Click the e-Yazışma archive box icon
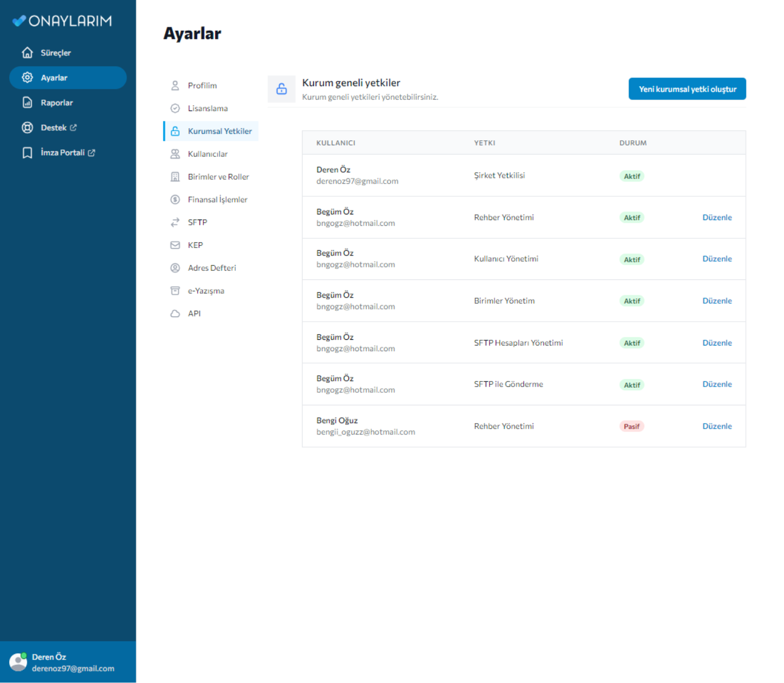The image size is (784, 683). pyautogui.click(x=175, y=291)
